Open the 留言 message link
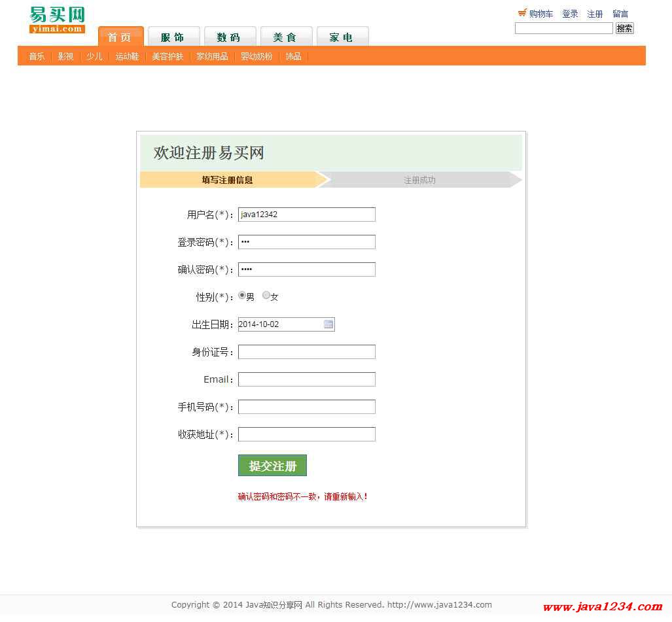 pos(620,14)
